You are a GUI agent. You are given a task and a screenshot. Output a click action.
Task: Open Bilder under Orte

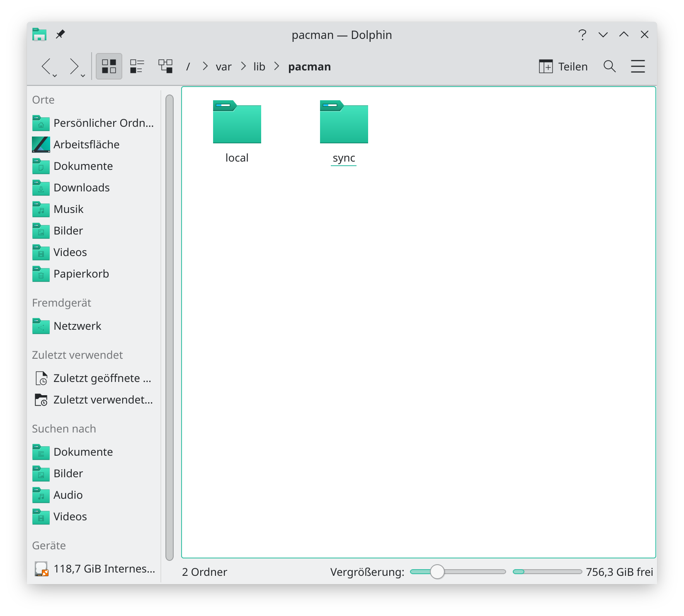pos(94,231)
